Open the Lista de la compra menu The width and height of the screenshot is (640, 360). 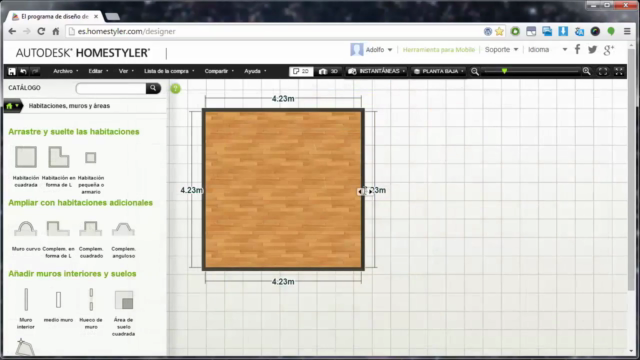(x=169, y=71)
